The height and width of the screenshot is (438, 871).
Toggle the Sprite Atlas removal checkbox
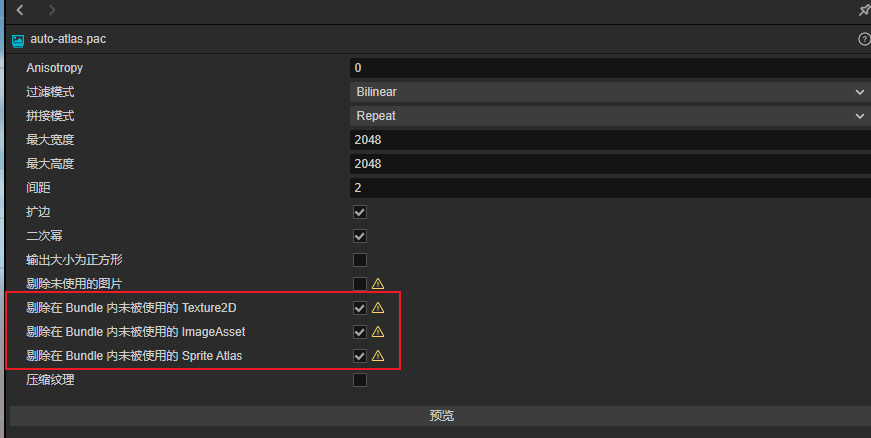click(360, 356)
